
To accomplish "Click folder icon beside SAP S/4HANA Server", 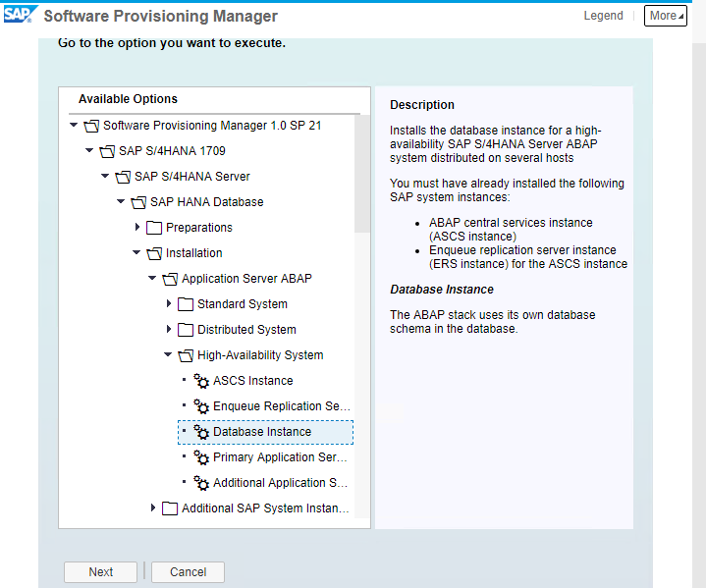I will [x=123, y=177].
